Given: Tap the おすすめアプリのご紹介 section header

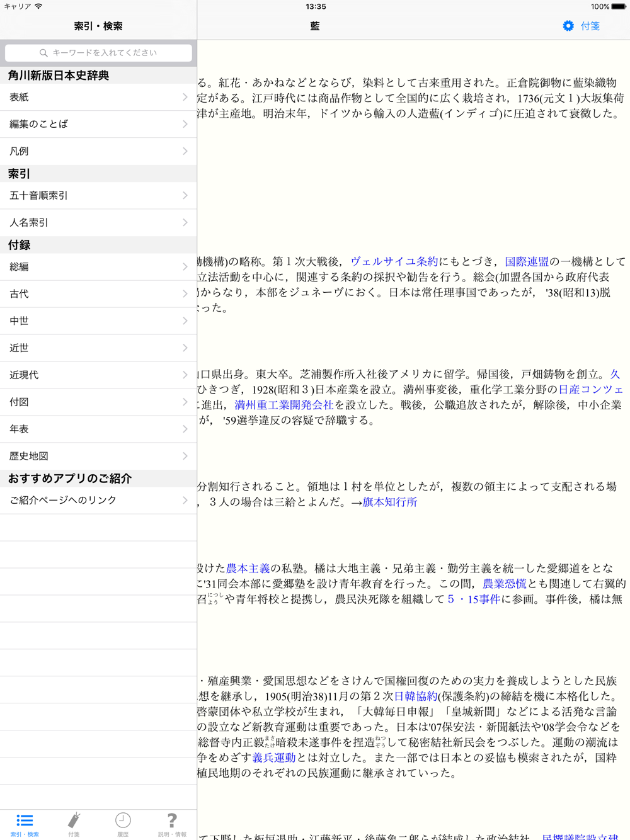Looking at the screenshot, I should click(70, 479).
